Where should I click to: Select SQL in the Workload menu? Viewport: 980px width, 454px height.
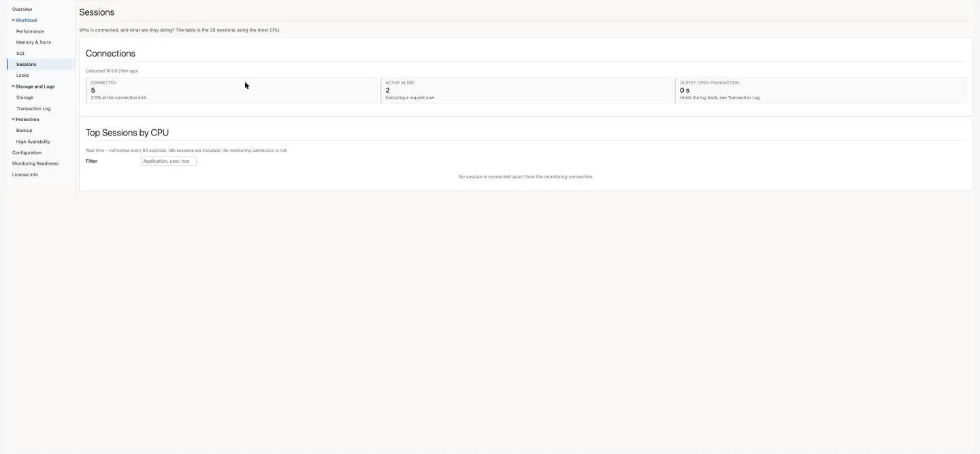tap(20, 53)
